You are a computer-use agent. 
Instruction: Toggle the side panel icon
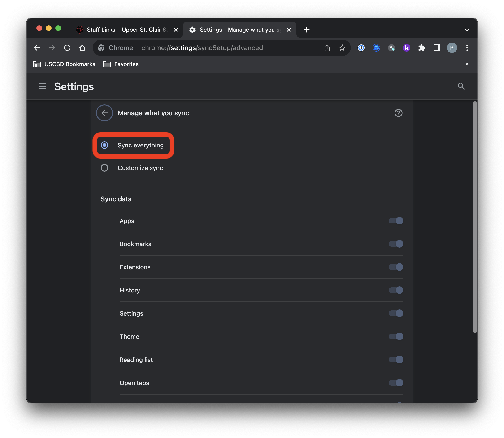point(437,48)
